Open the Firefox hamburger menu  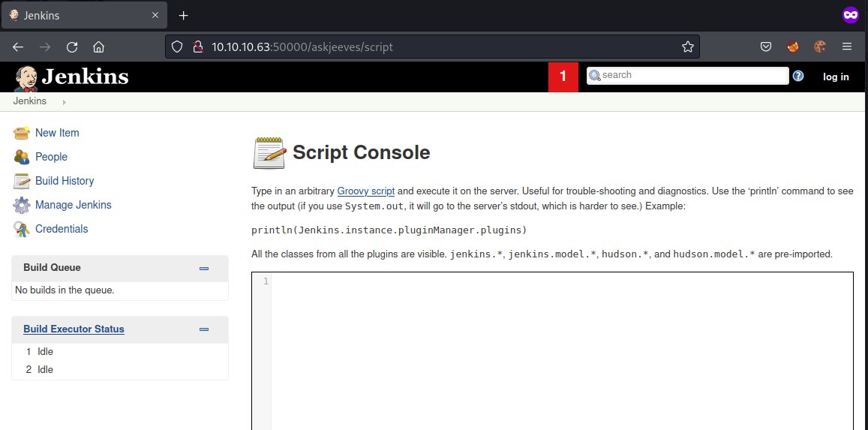tap(847, 47)
